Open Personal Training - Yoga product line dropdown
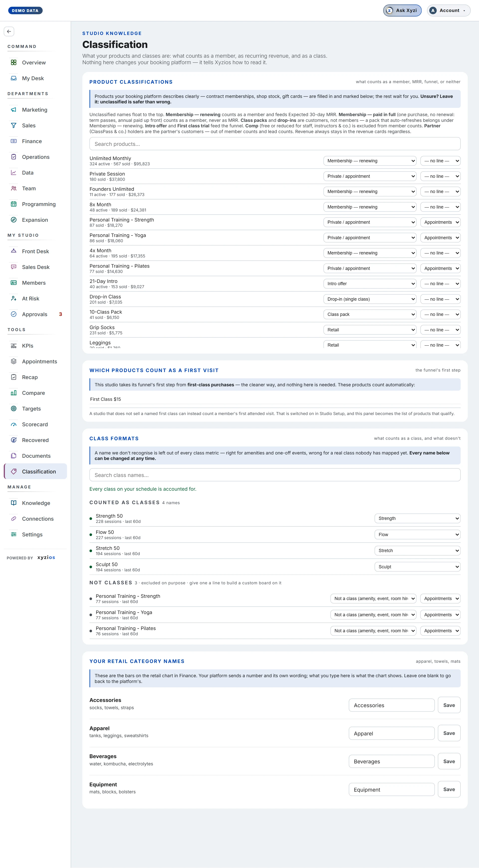 pyautogui.click(x=440, y=237)
